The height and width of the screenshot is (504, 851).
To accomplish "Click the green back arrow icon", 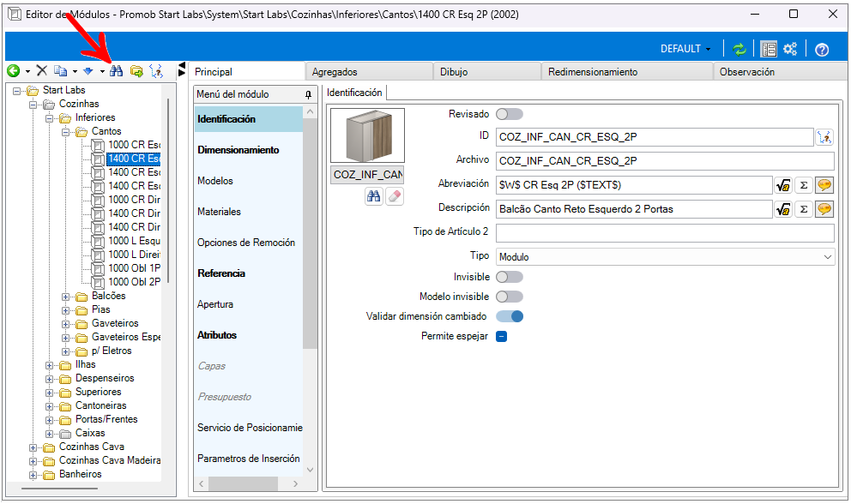I will click(x=14, y=71).
